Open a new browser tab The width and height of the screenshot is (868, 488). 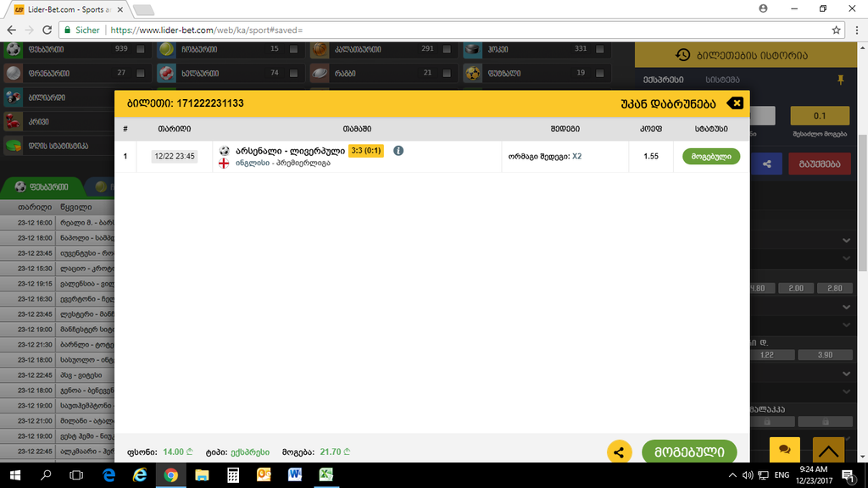(143, 9)
